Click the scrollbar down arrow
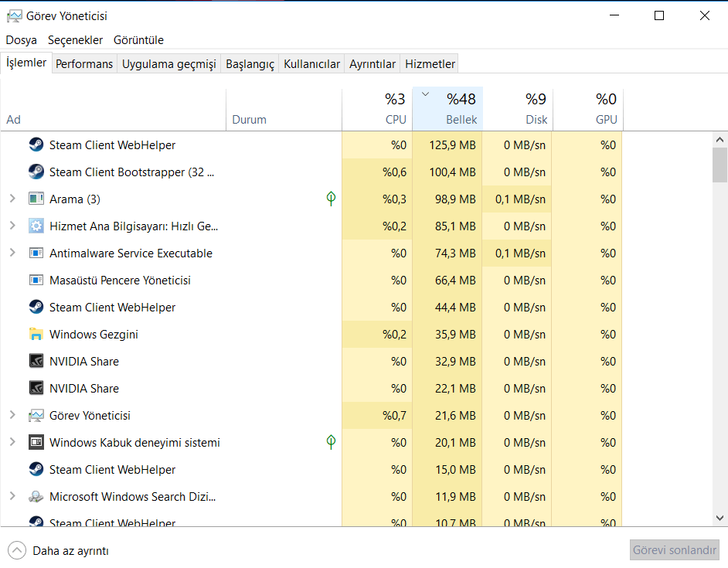This screenshot has height=568, width=728. 719,518
